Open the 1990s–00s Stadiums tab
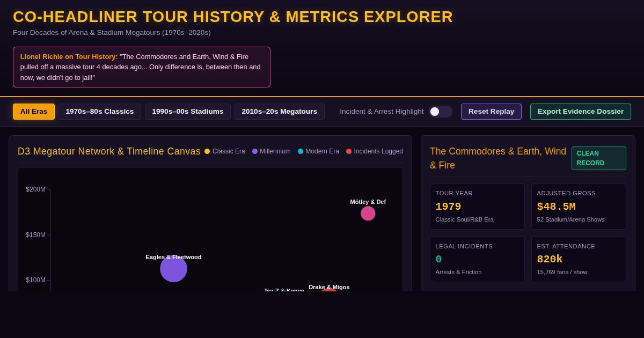Viewport: 644px width, 338px height. click(188, 112)
